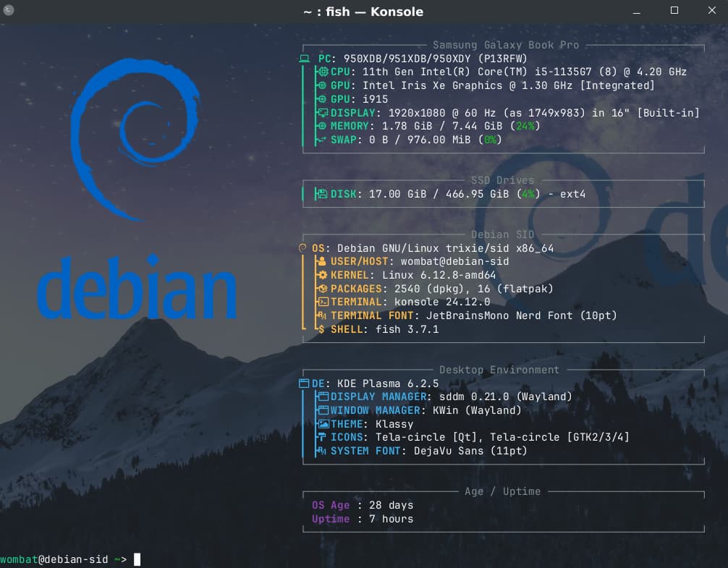Viewport: 728px width, 568px height.
Task: Click the font icon beside TERMINAL FONT
Action: 322,315
